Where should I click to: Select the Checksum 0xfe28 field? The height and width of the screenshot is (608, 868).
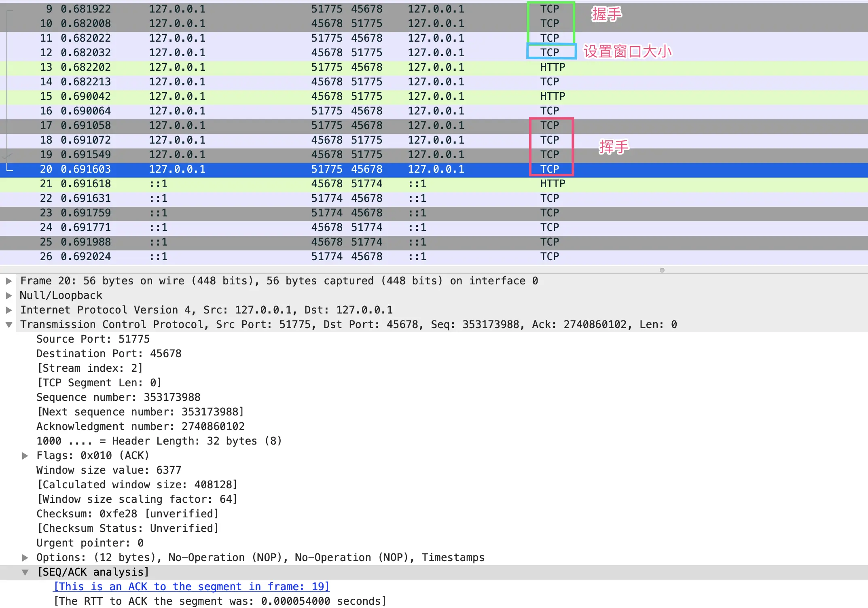(x=127, y=514)
